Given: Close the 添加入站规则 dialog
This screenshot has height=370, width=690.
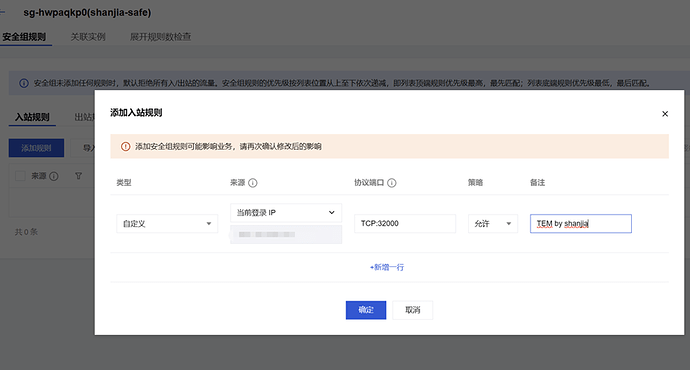Looking at the screenshot, I should (665, 114).
